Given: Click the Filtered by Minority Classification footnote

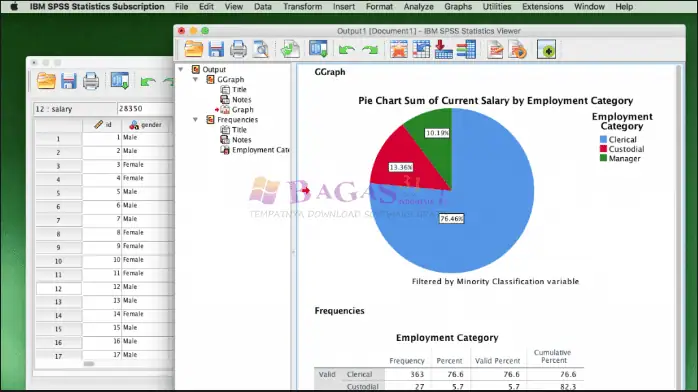Looking at the screenshot, I should click(x=495, y=281).
